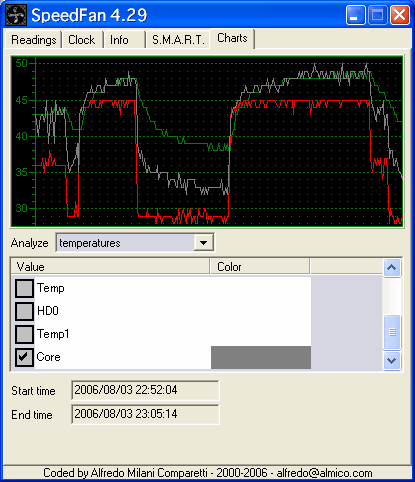Click the status bar author credit
Image resolution: width=415 pixels, height=482 pixels.
pyautogui.click(x=207, y=473)
